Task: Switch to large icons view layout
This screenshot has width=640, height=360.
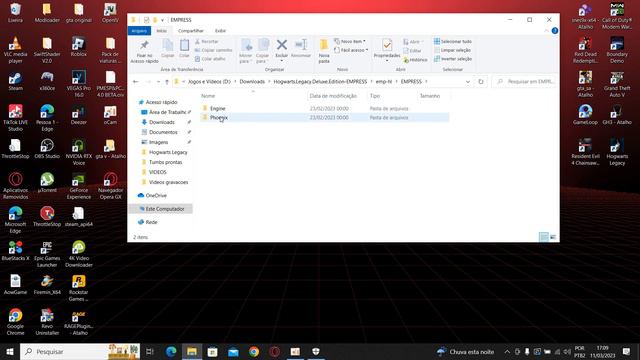Action: pyautogui.click(x=553, y=237)
